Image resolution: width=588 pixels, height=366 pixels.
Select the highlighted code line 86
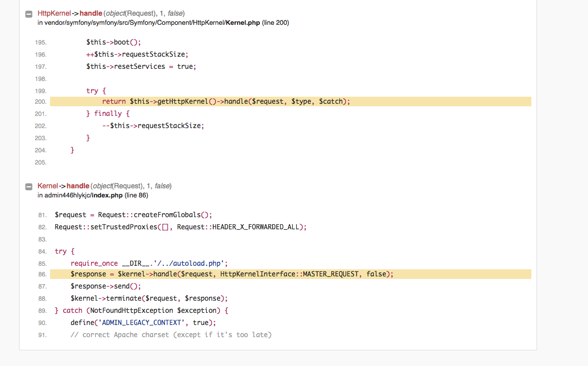coord(291,274)
